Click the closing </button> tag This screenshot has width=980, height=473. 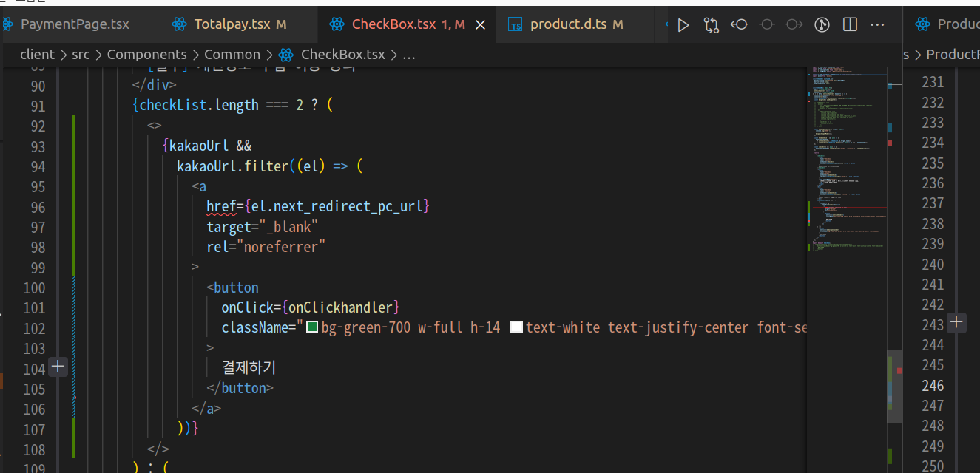240,387
